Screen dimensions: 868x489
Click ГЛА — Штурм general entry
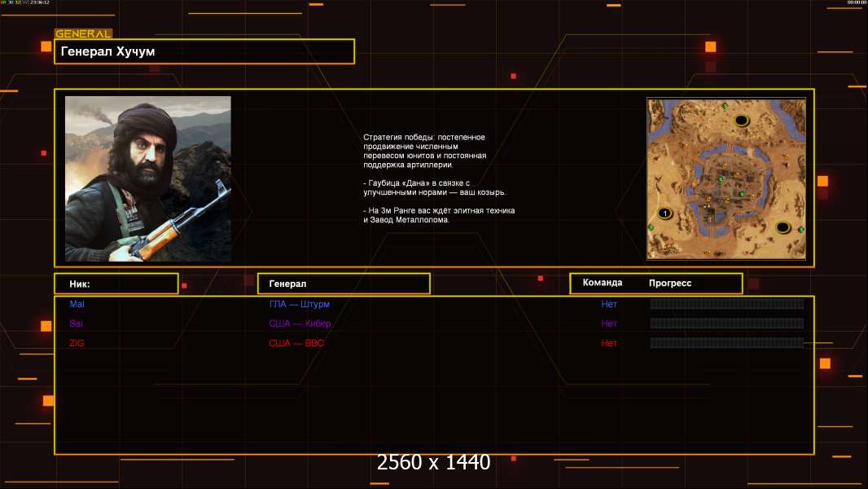click(299, 304)
